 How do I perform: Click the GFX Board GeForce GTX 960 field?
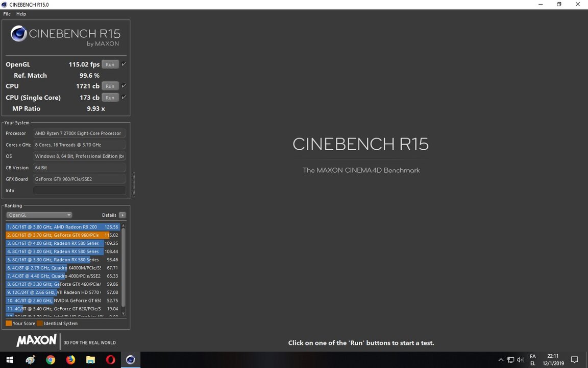coord(79,179)
